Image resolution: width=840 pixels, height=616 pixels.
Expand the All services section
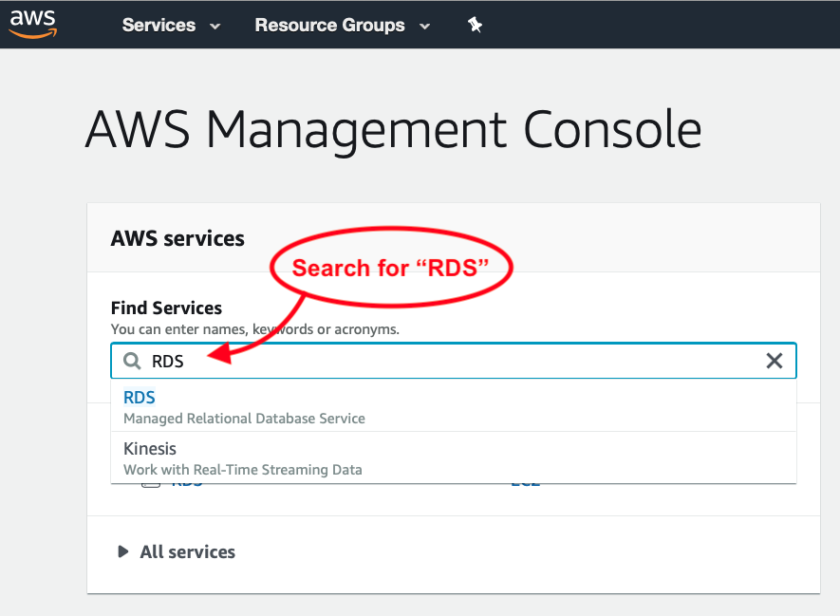(x=187, y=551)
